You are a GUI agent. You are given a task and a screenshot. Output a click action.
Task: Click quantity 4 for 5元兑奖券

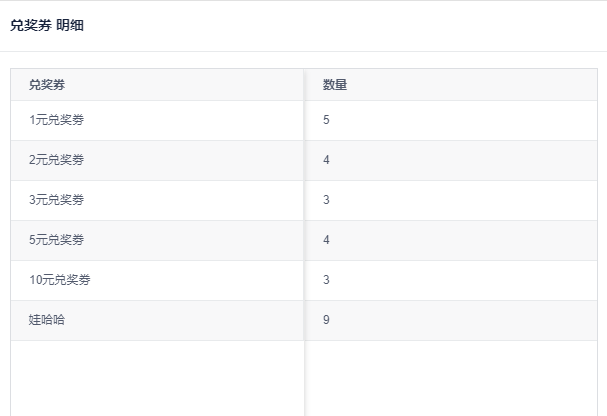point(326,240)
